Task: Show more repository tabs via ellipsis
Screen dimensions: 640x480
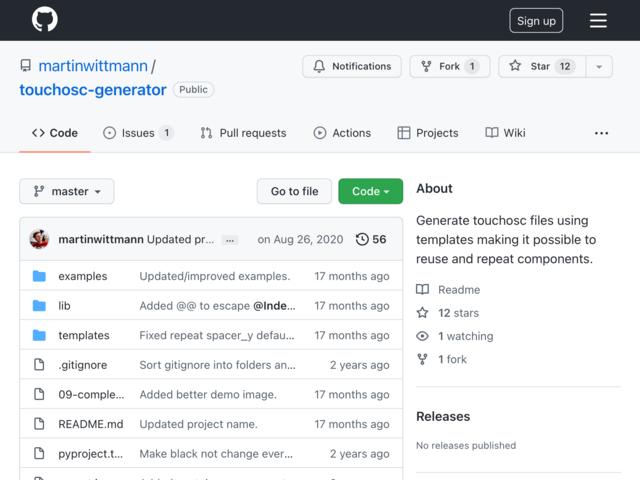Action: click(x=601, y=133)
